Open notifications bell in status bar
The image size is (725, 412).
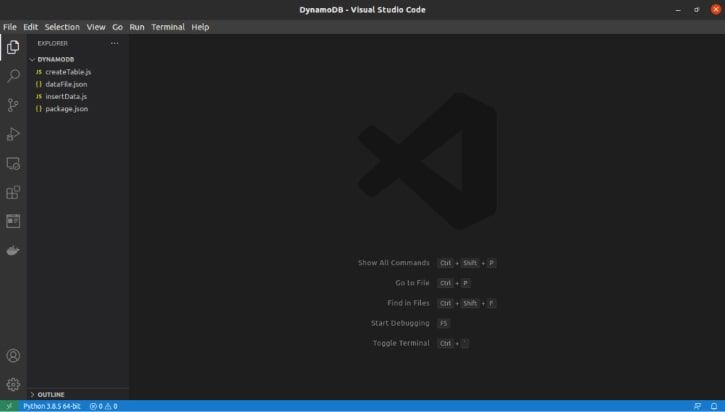click(x=714, y=406)
